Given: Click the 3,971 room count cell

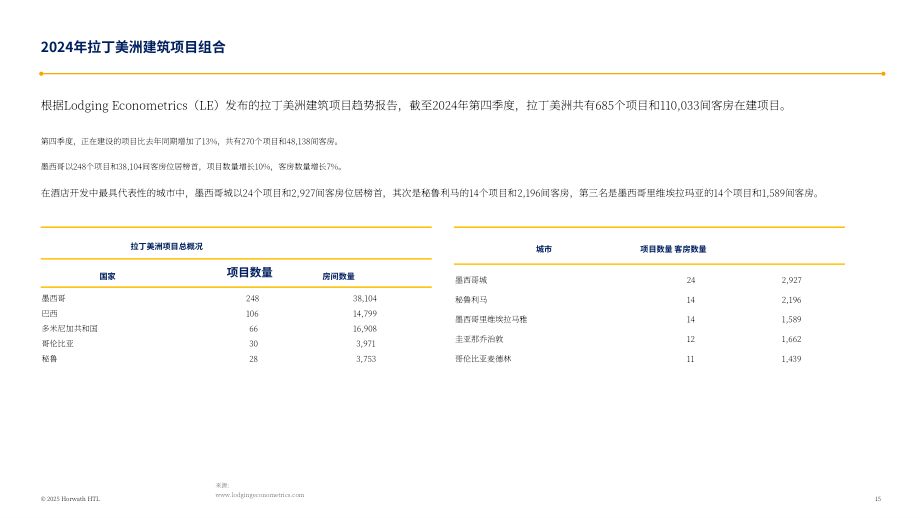Looking at the screenshot, I should tap(366, 344).
